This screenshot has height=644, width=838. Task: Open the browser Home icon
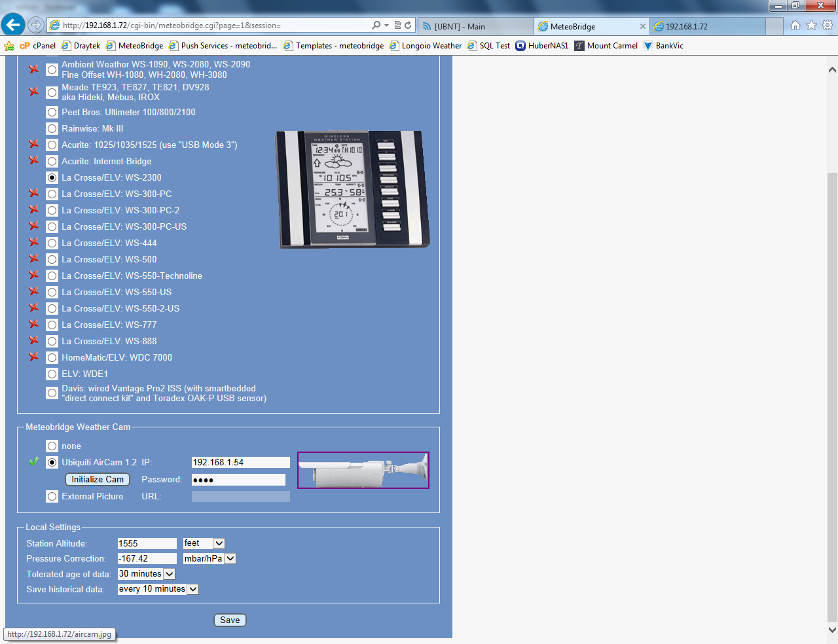pos(795,26)
